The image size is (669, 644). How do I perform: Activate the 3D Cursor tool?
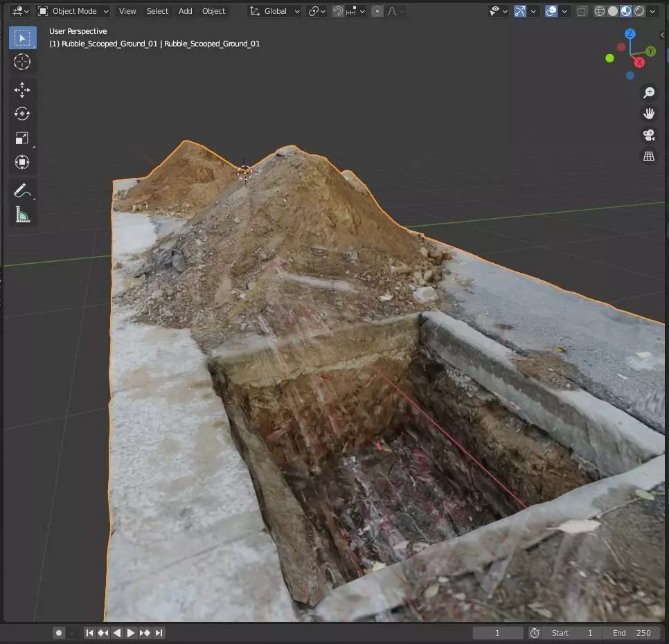(22, 62)
